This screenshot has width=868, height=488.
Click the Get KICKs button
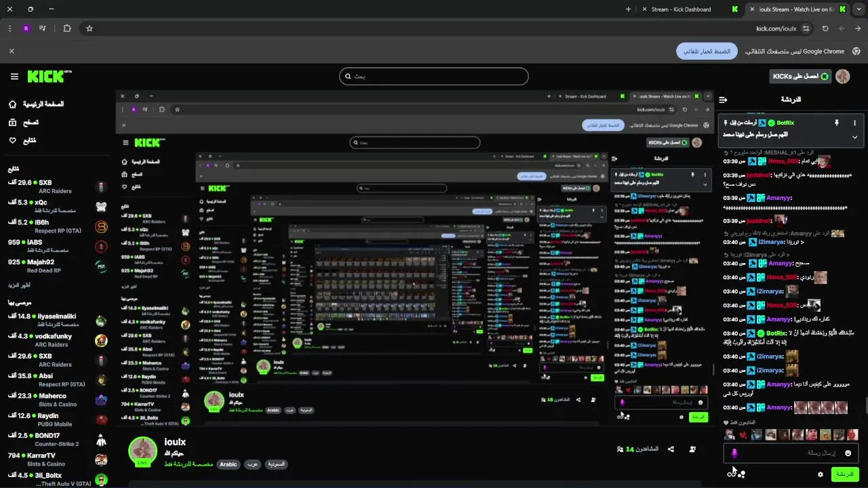click(800, 77)
